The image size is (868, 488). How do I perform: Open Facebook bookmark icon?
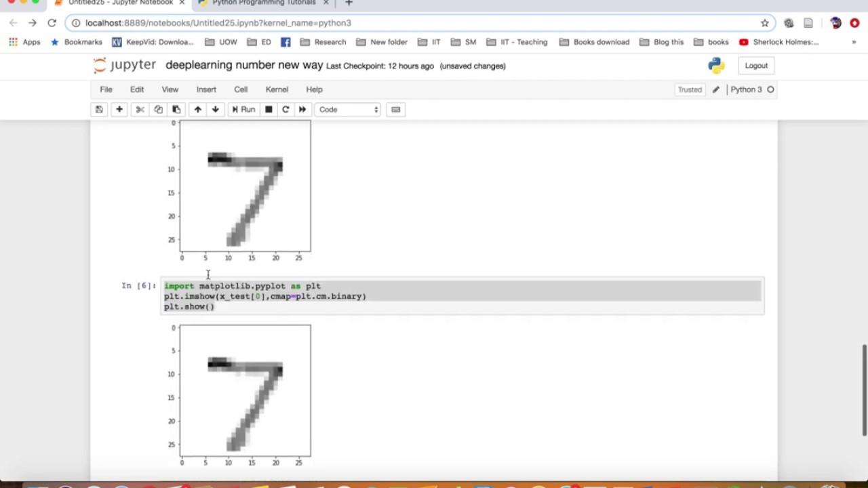pos(285,42)
